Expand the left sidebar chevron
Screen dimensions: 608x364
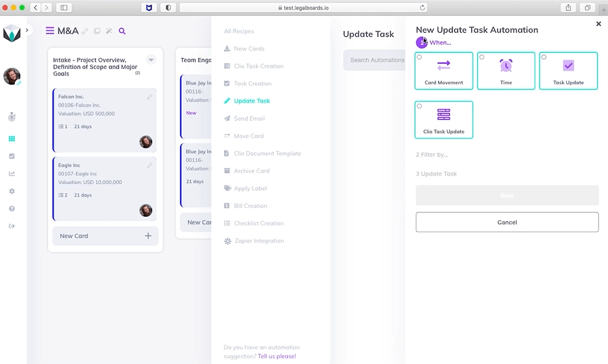(27, 30)
